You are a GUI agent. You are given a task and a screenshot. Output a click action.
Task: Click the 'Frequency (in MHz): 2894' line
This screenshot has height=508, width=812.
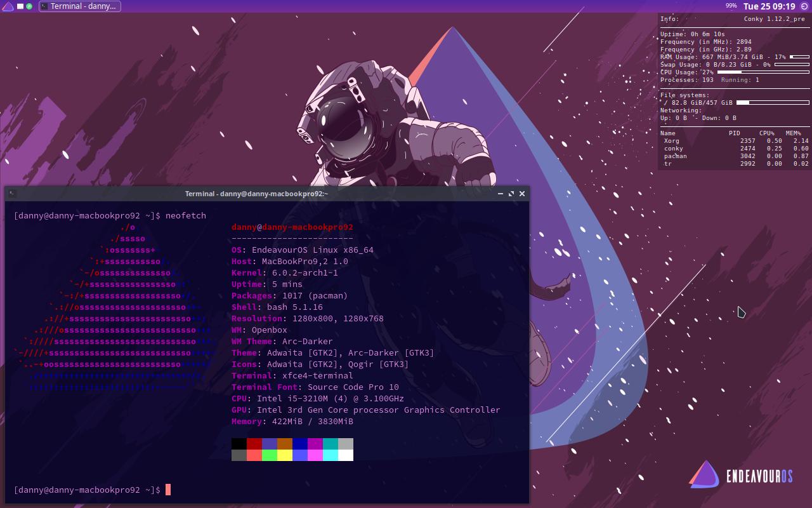705,42
